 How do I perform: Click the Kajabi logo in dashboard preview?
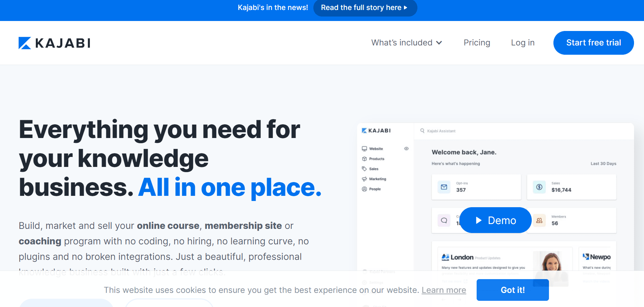[376, 131]
